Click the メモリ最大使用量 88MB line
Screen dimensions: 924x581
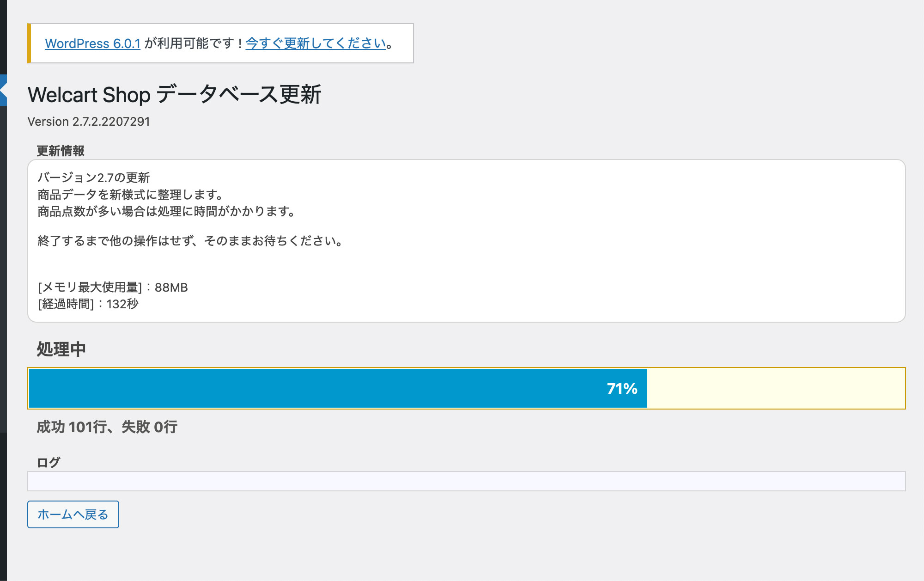pyautogui.click(x=113, y=287)
